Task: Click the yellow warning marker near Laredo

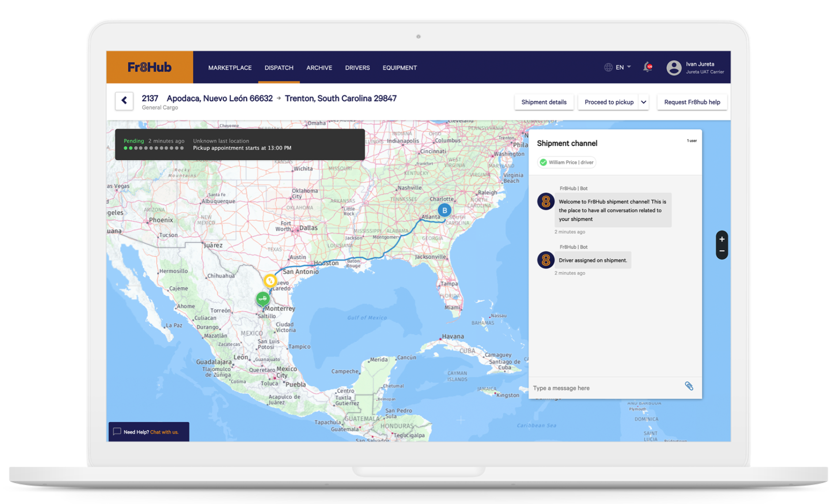Action: pos(270,281)
